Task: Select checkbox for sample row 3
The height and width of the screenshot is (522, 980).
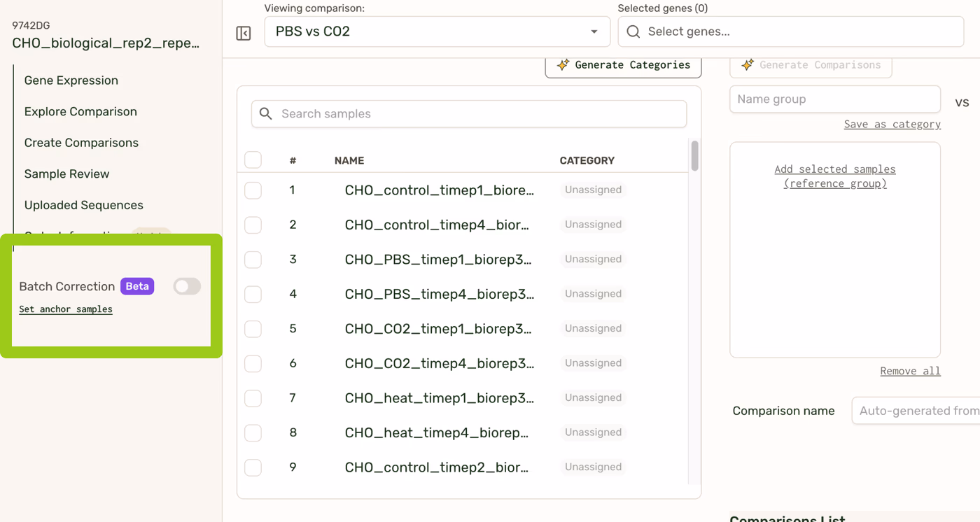Action: [253, 260]
